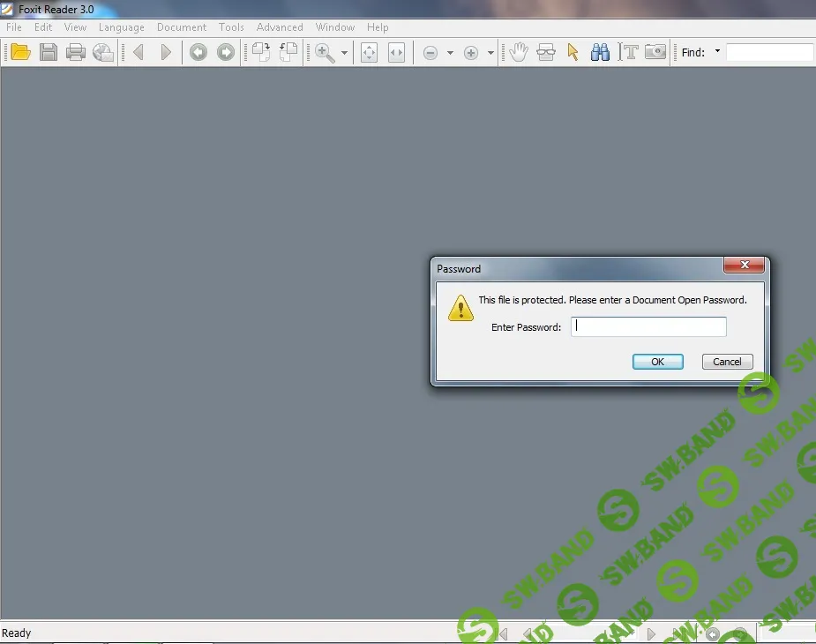Screen dimensions: 816x644
Task: Select the Text selection tool
Action: pos(628,53)
